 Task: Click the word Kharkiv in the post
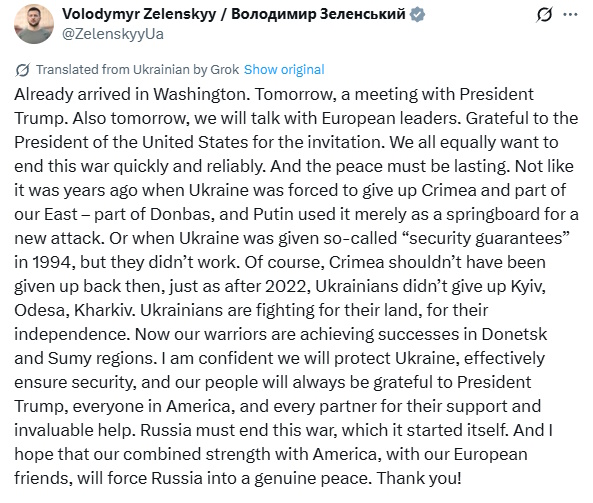point(104,310)
